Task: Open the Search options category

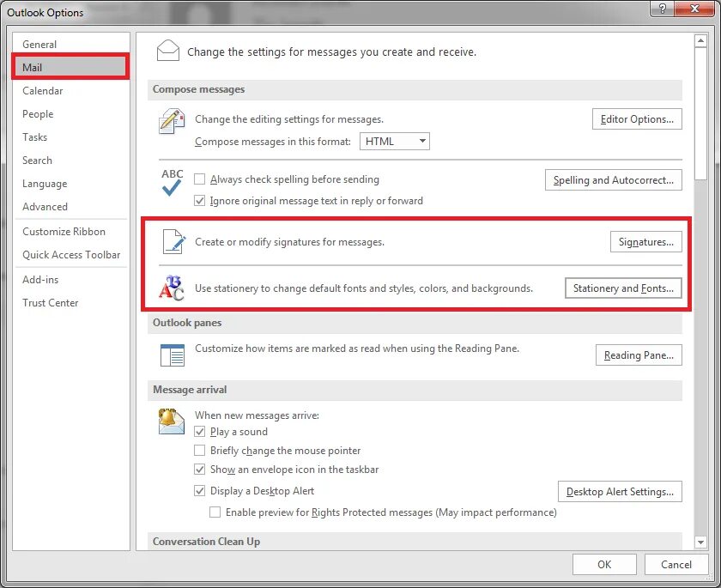Action: [70, 160]
